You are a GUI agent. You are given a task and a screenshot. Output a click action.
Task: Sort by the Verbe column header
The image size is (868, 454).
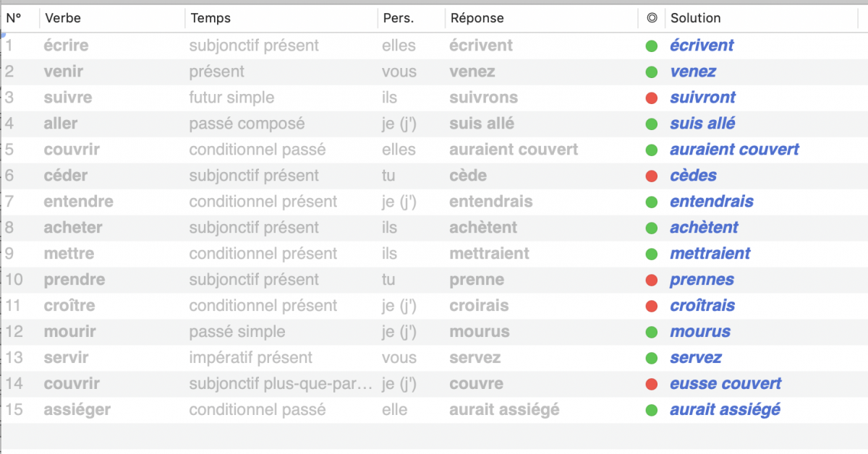point(62,18)
